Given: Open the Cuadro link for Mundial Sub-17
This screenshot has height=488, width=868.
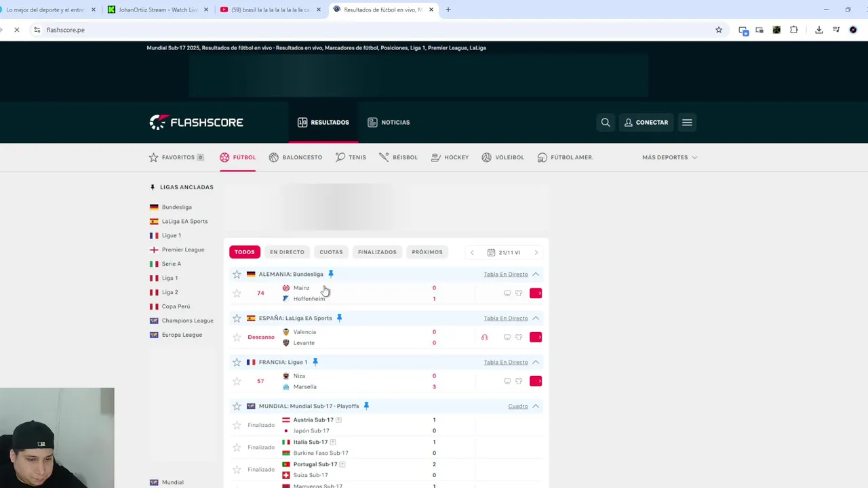Looking at the screenshot, I should [518, 406].
